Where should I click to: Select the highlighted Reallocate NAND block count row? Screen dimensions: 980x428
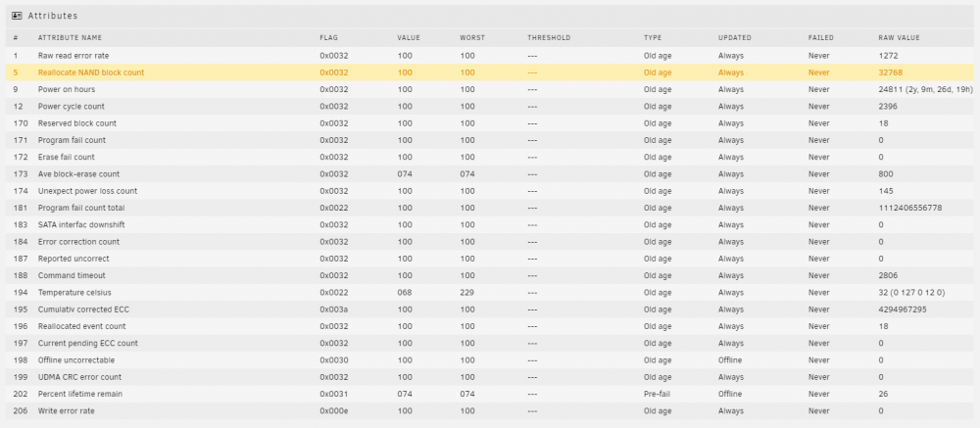click(490, 72)
